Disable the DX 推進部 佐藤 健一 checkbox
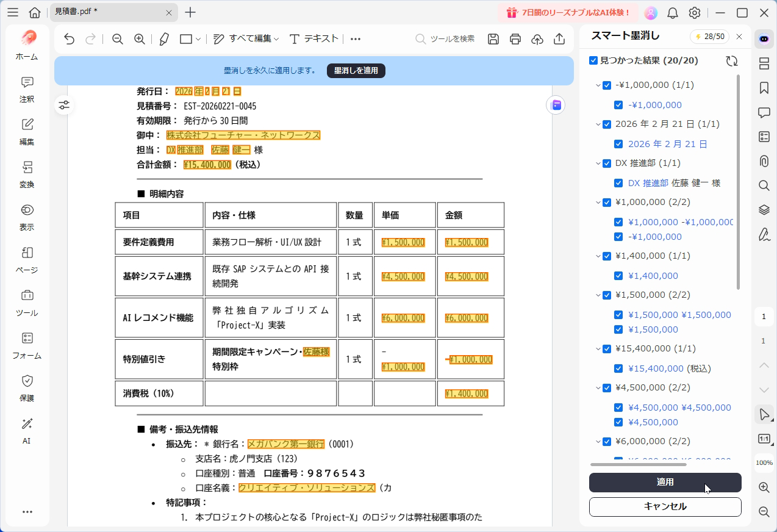 point(618,183)
